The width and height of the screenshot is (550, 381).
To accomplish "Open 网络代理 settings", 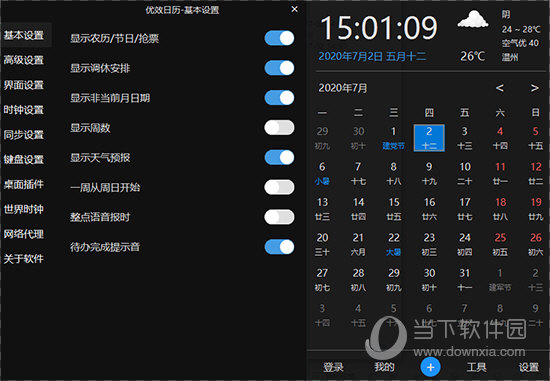I will tap(24, 234).
